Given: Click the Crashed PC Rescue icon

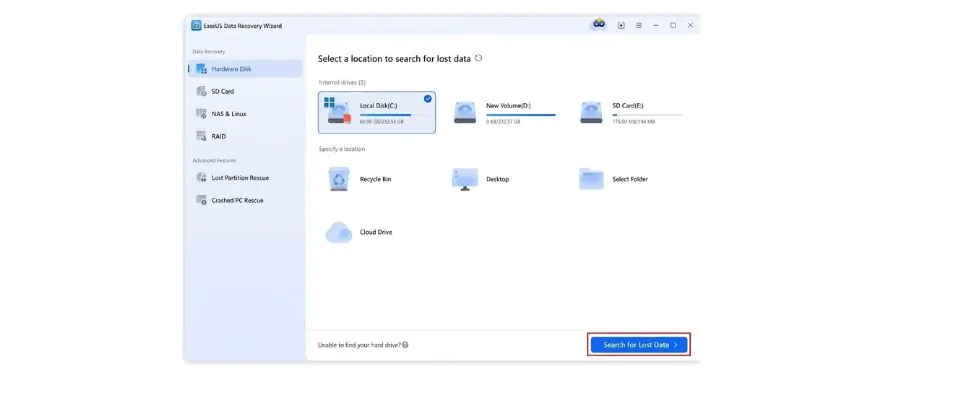Looking at the screenshot, I should [x=201, y=200].
